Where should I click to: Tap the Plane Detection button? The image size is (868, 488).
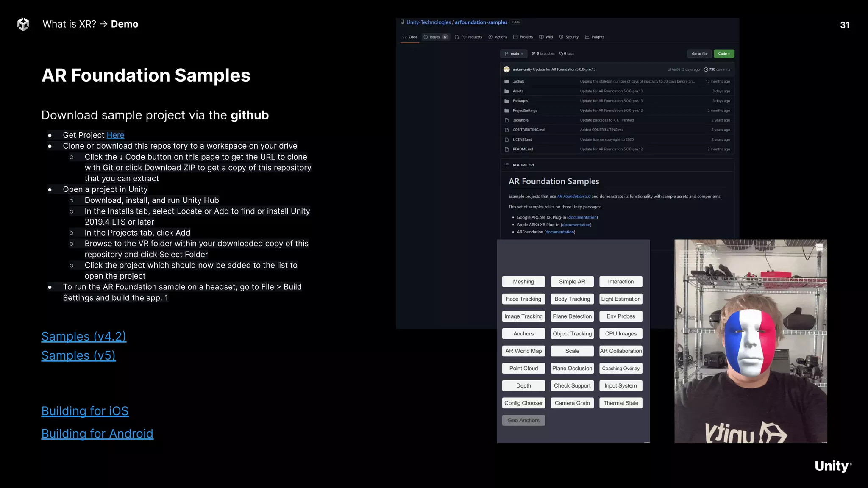click(x=572, y=316)
